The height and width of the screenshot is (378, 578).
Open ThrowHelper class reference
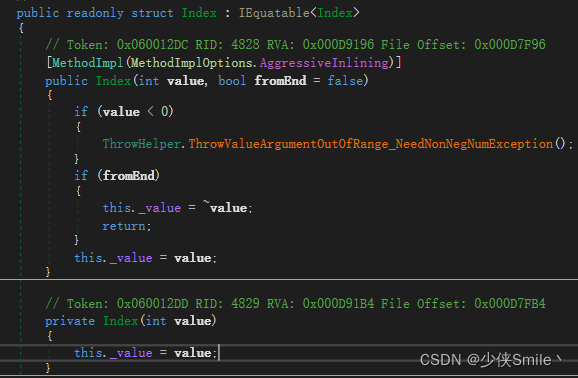tap(142, 143)
